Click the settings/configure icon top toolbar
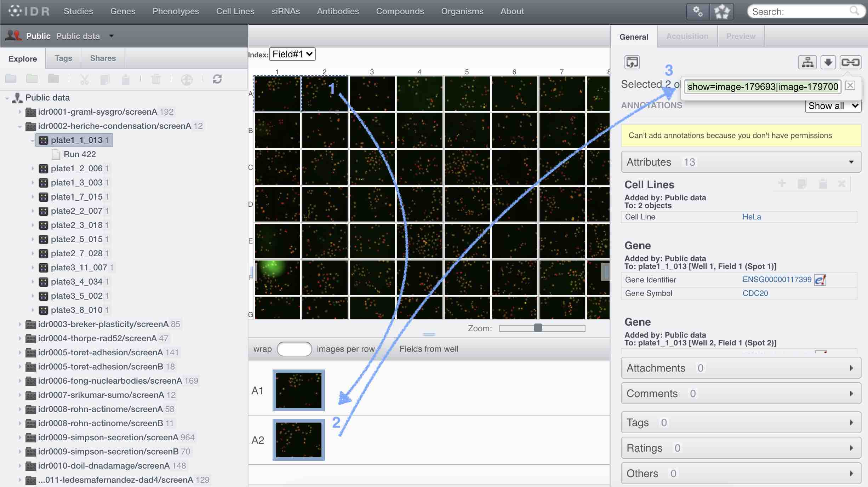868x487 pixels. click(696, 11)
